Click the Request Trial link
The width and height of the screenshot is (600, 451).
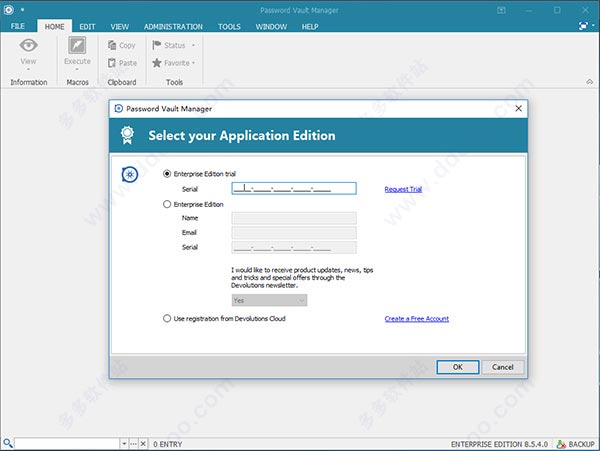tap(403, 189)
